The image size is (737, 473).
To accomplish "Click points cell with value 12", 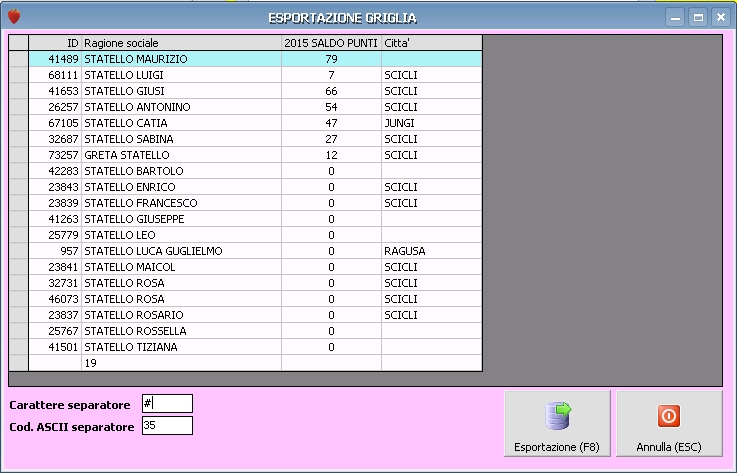I will coord(331,155).
